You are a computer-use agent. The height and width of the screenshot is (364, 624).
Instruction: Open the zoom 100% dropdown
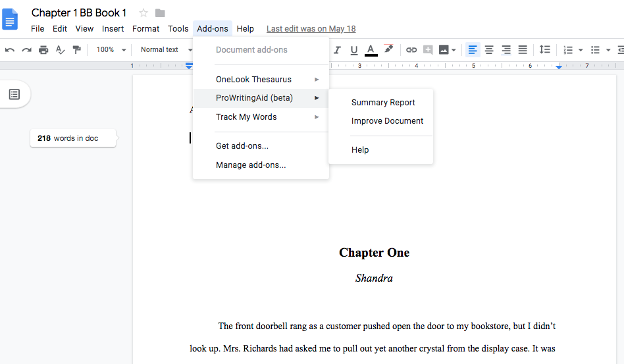(x=111, y=50)
